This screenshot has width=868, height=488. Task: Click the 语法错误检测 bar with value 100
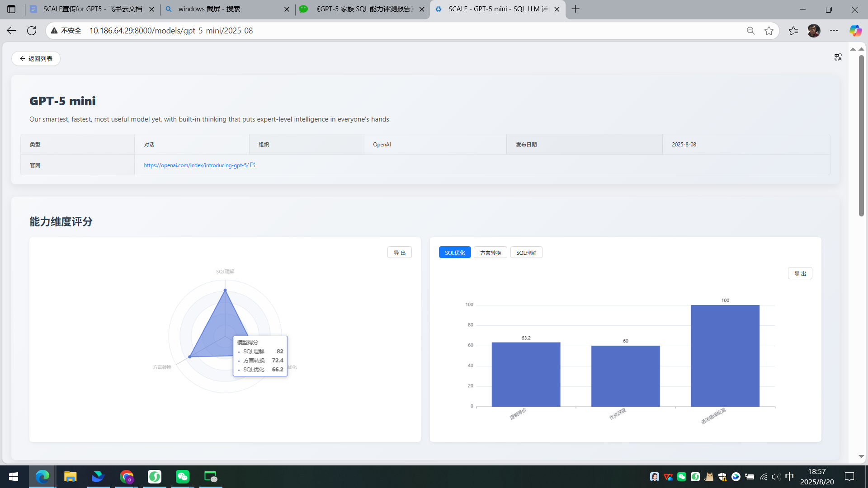point(725,356)
